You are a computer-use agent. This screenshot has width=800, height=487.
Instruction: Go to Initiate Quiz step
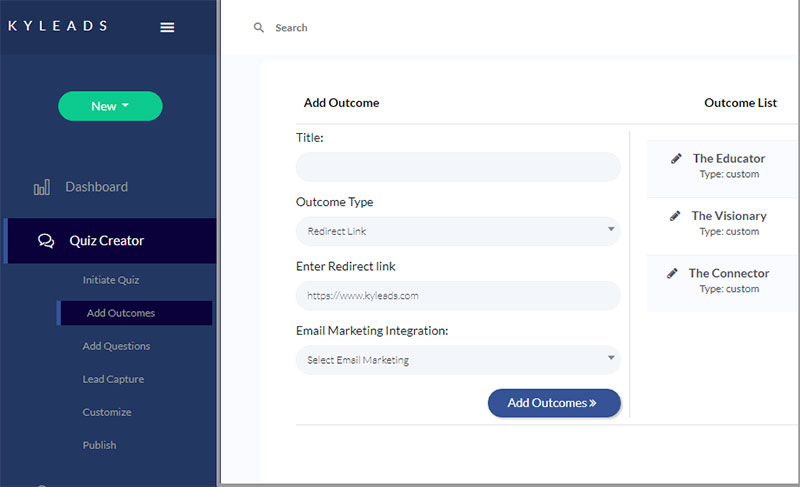coord(111,280)
